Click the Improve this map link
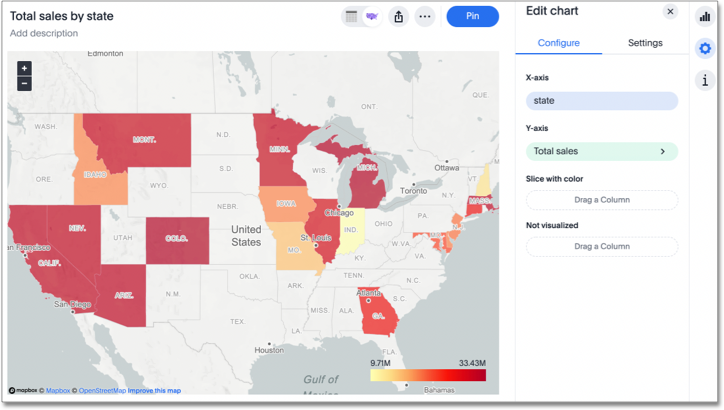Viewport: 724px width, 410px height. [x=156, y=391]
